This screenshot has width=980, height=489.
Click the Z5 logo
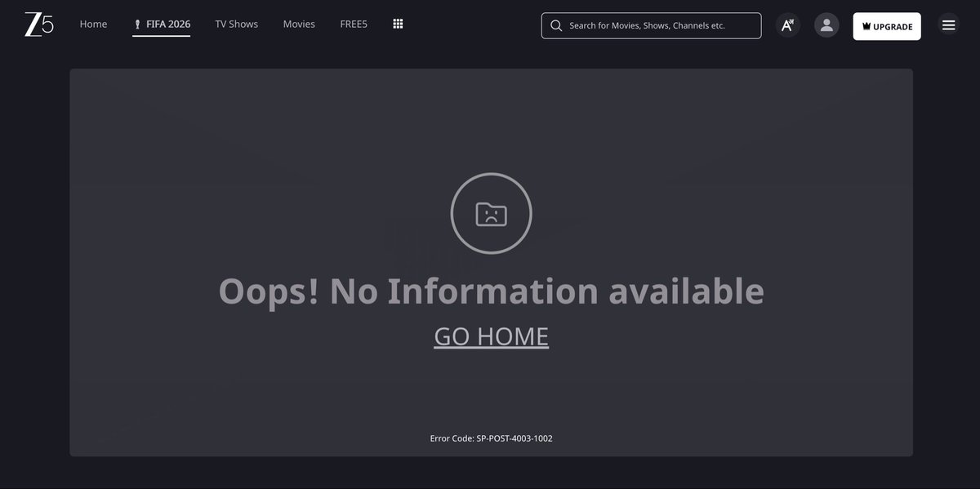[x=38, y=24]
